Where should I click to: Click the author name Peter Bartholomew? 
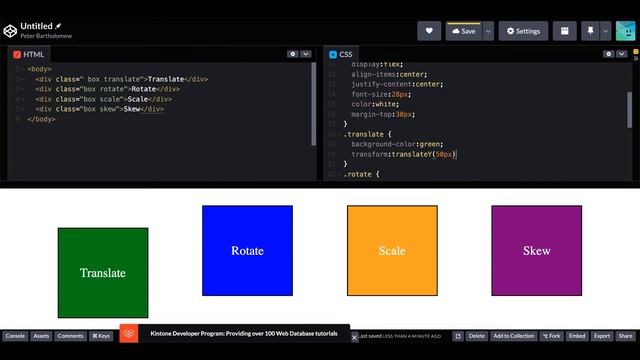pyautogui.click(x=46, y=36)
